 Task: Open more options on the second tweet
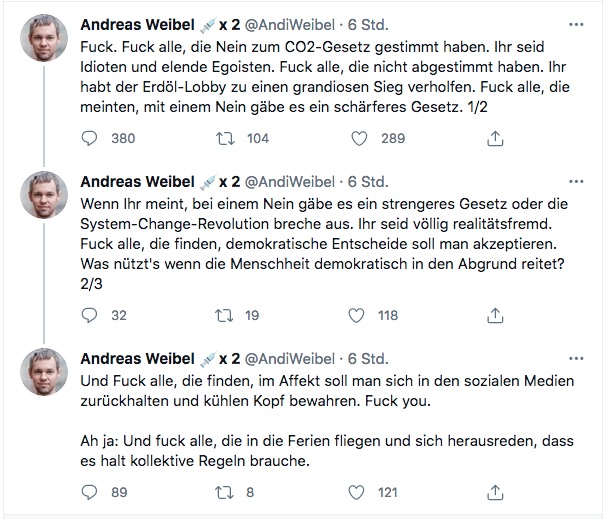click(x=575, y=181)
